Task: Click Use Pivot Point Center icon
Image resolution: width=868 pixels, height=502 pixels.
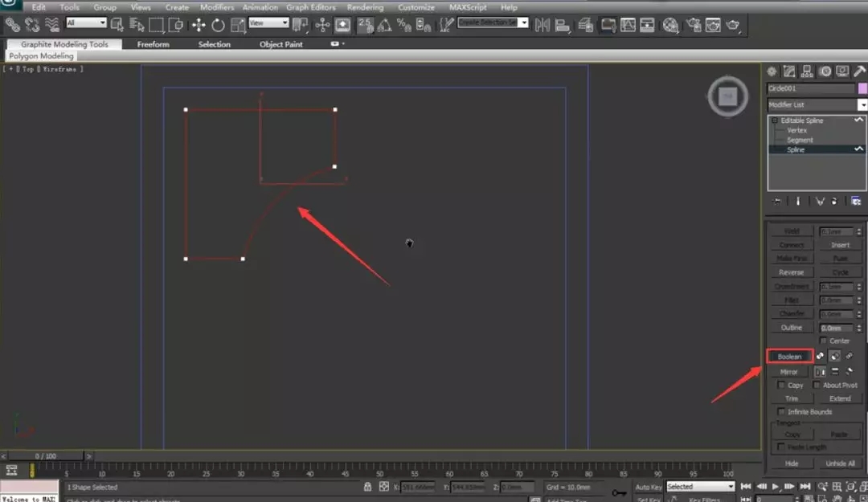Action: coord(300,25)
